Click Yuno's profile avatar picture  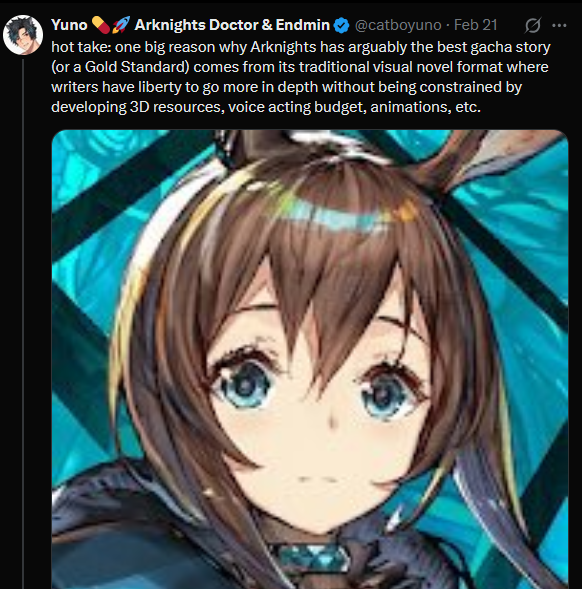[x=23, y=35]
